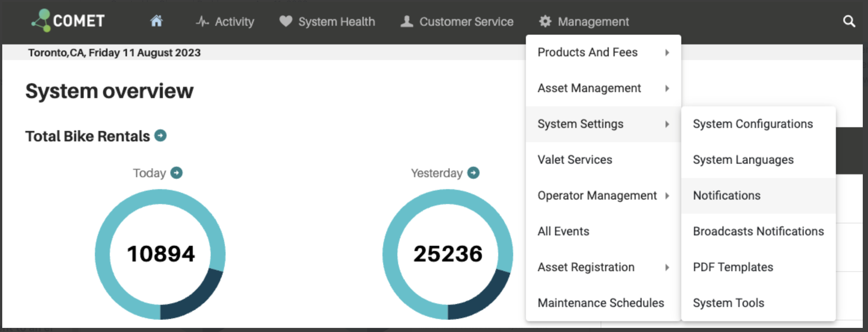Click arrow icon next to Yesterday
The image size is (868, 332).
click(x=473, y=173)
